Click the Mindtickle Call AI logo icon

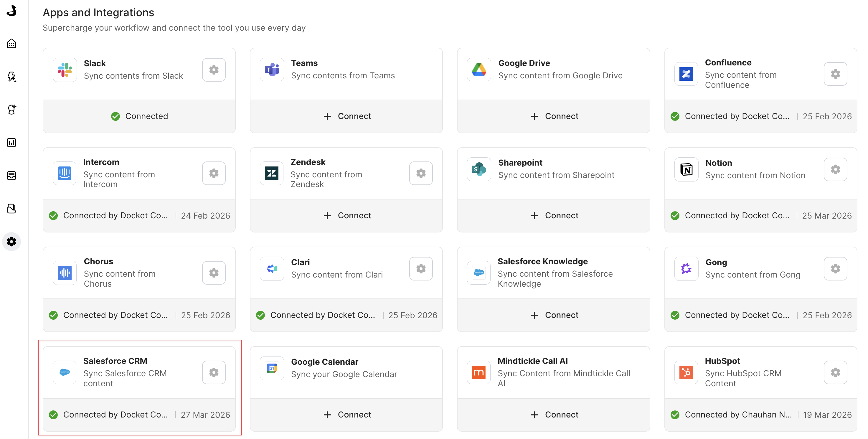(479, 372)
